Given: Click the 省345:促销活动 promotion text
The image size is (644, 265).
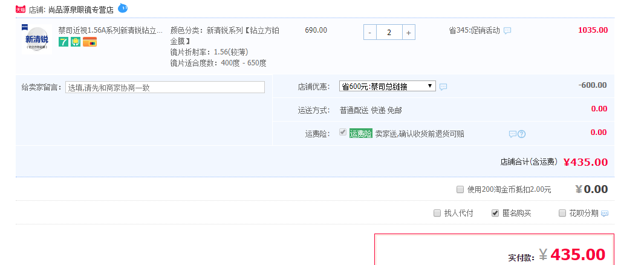Looking at the screenshot, I should coord(474,30).
